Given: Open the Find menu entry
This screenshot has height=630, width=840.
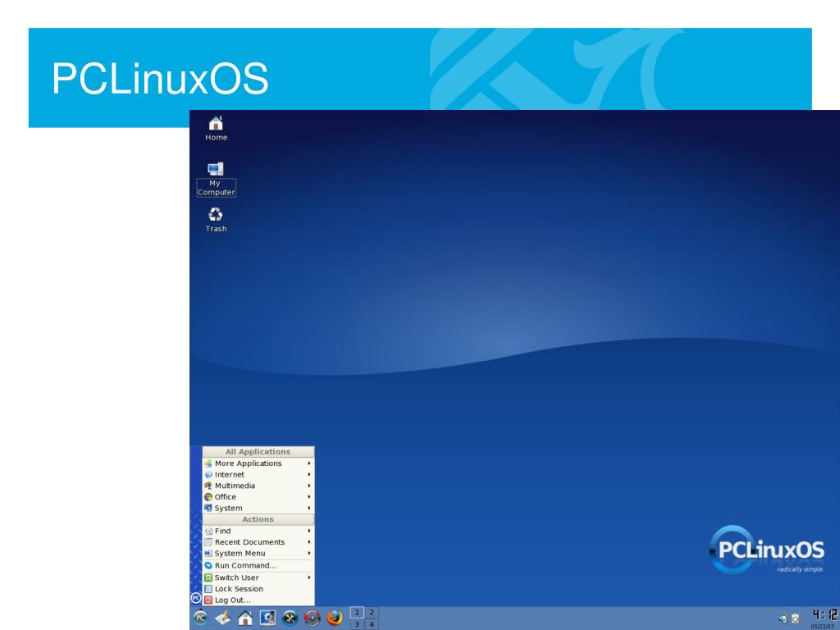Looking at the screenshot, I should tap(258, 531).
